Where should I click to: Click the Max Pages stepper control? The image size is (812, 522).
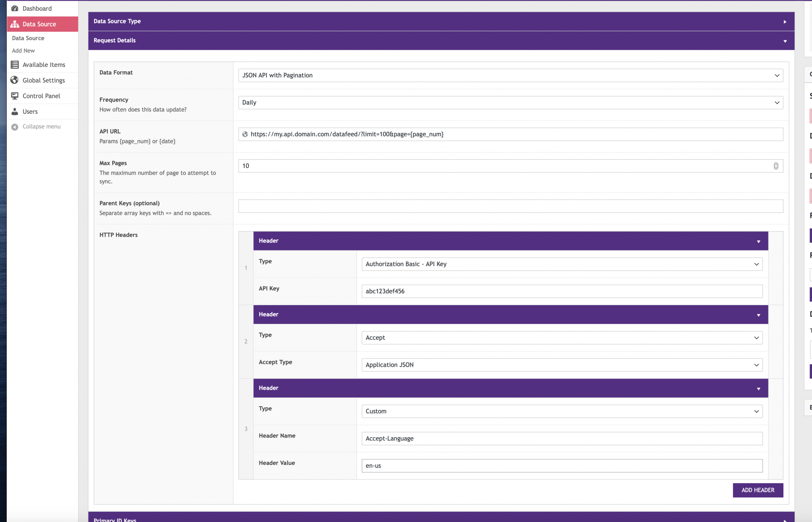click(776, 166)
